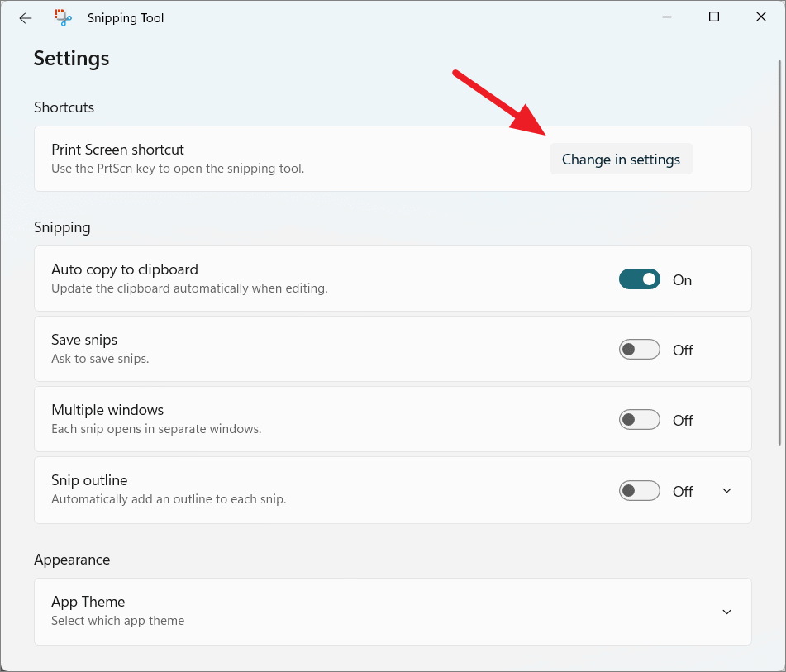Enable the Save snips toggle

coord(639,349)
